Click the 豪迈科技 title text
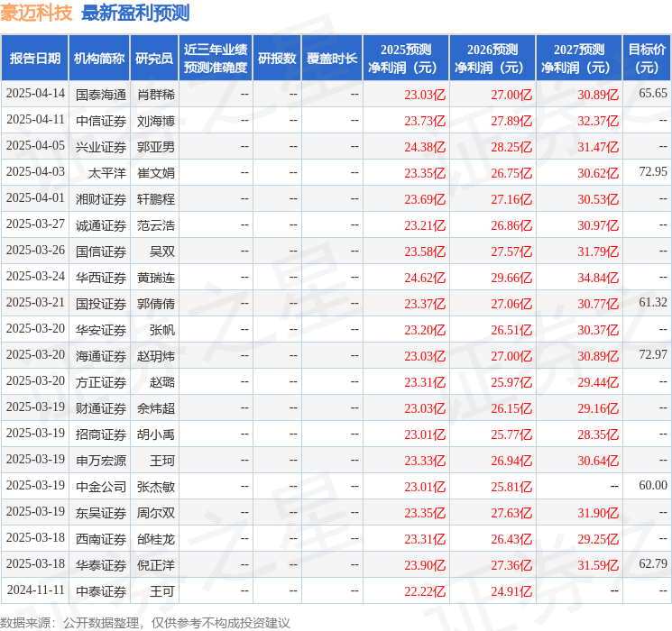The image size is (672, 631). (36, 13)
